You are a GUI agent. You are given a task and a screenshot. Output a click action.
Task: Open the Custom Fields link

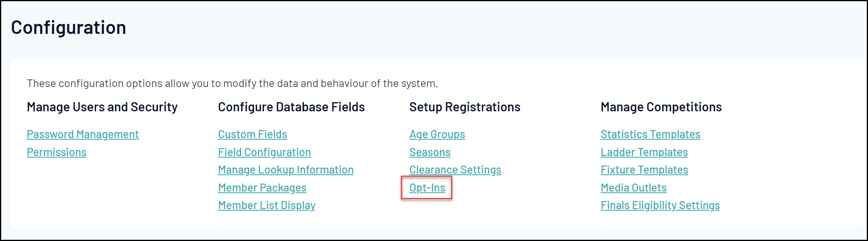252,134
